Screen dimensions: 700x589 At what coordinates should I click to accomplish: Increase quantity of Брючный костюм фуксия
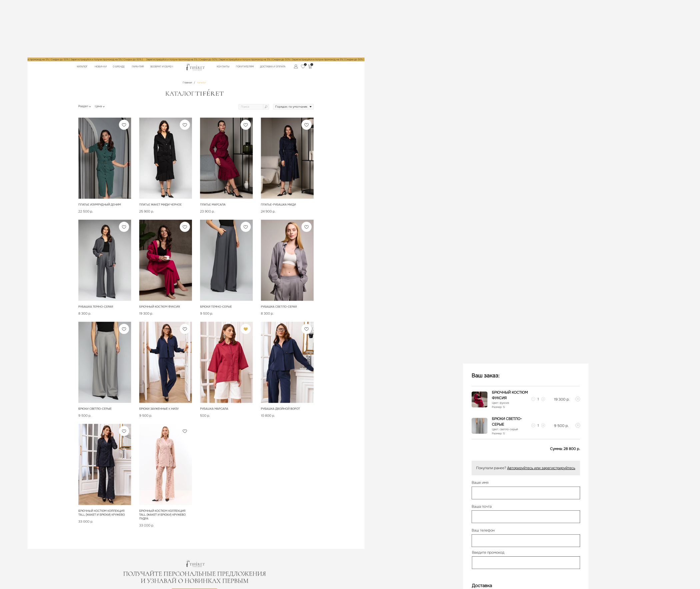(543, 399)
